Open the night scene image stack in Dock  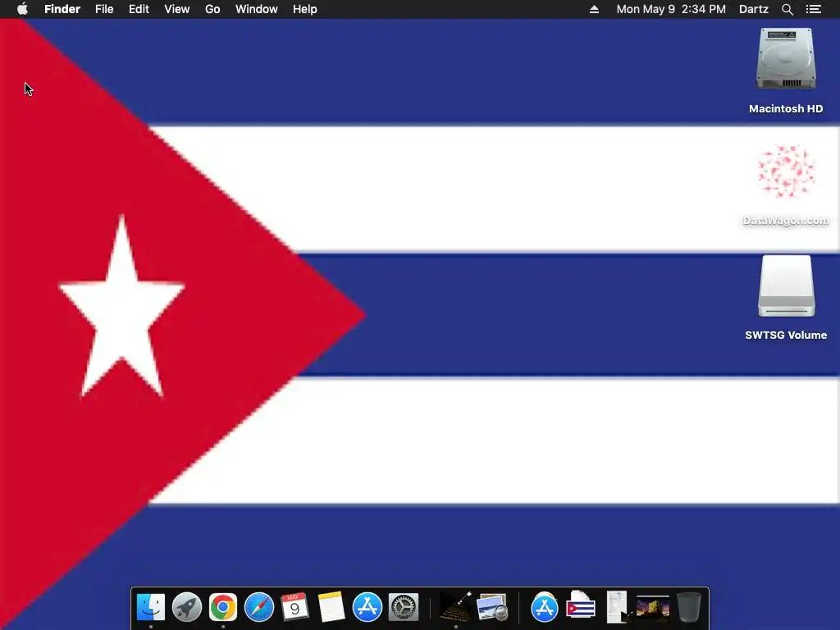tap(652, 608)
